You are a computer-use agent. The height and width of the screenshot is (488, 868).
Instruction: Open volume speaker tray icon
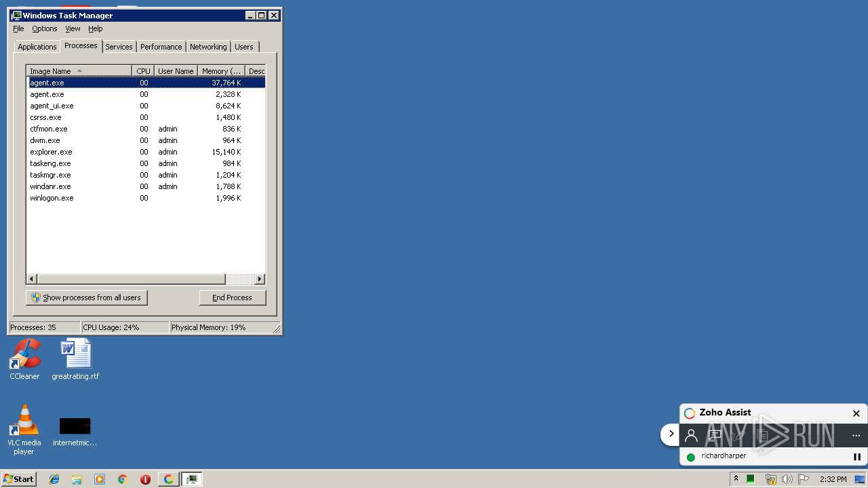click(x=787, y=479)
